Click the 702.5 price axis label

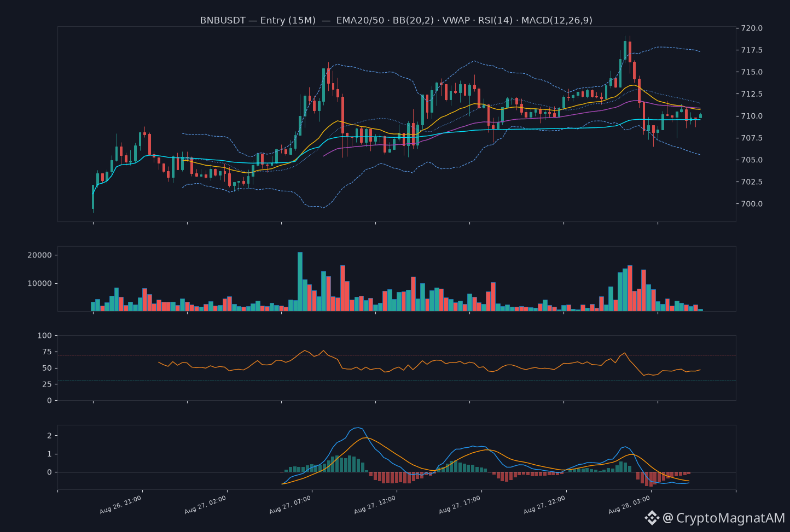pos(752,182)
